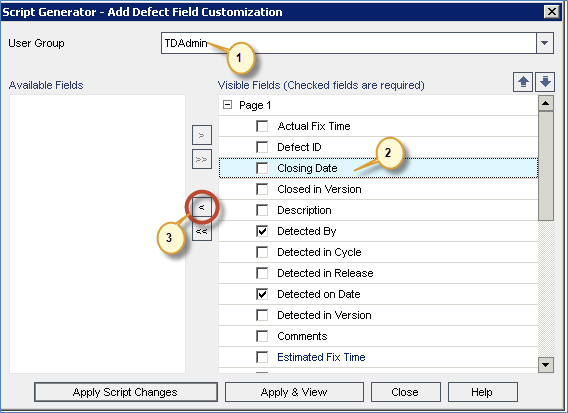Click the single right arrow add-field button

202,135
